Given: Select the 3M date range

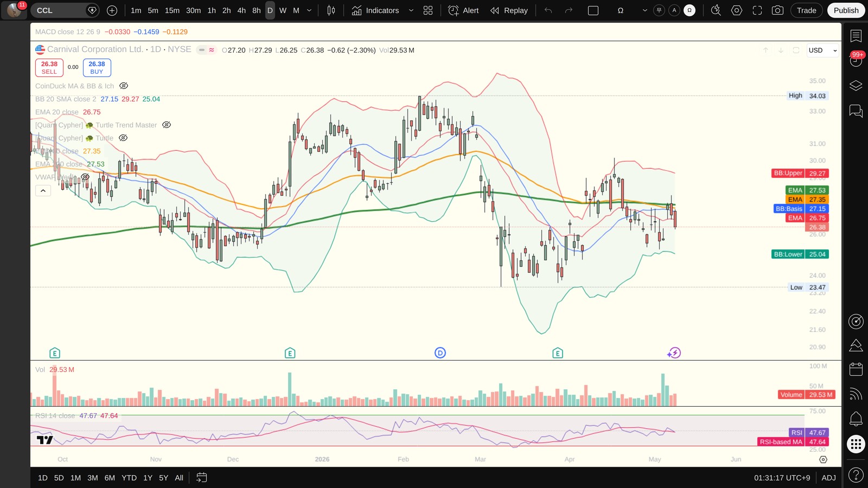Looking at the screenshot, I should point(93,478).
